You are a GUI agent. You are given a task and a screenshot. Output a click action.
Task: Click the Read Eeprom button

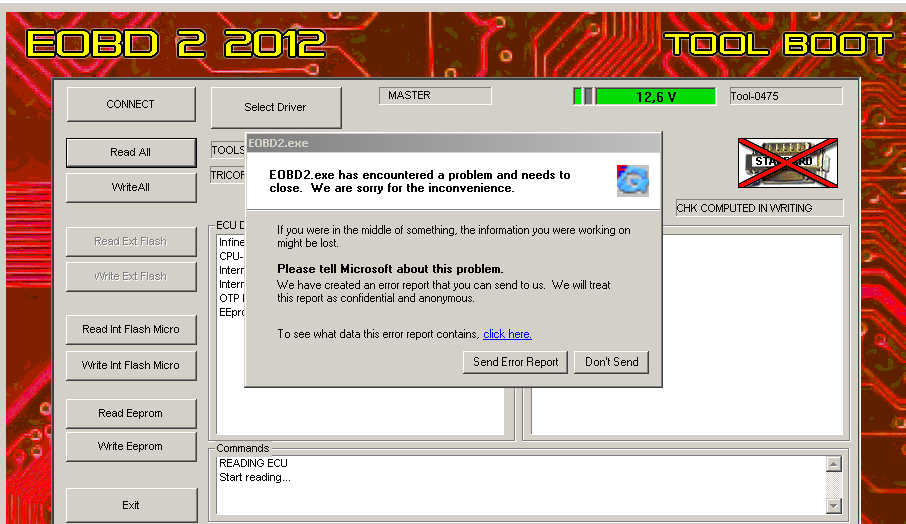coord(131,413)
